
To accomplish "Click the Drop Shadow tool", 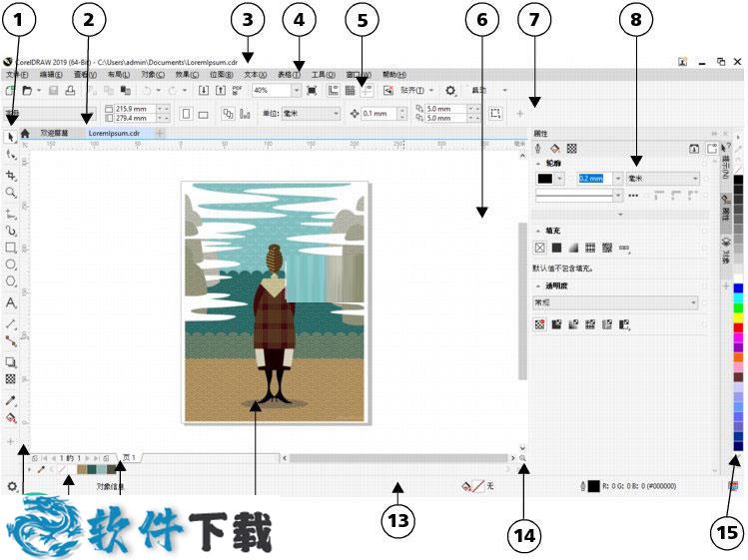I will [11, 362].
